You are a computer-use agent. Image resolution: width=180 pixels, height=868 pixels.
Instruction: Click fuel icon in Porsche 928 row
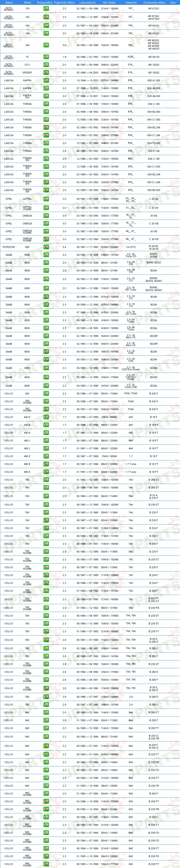[46, 247]
